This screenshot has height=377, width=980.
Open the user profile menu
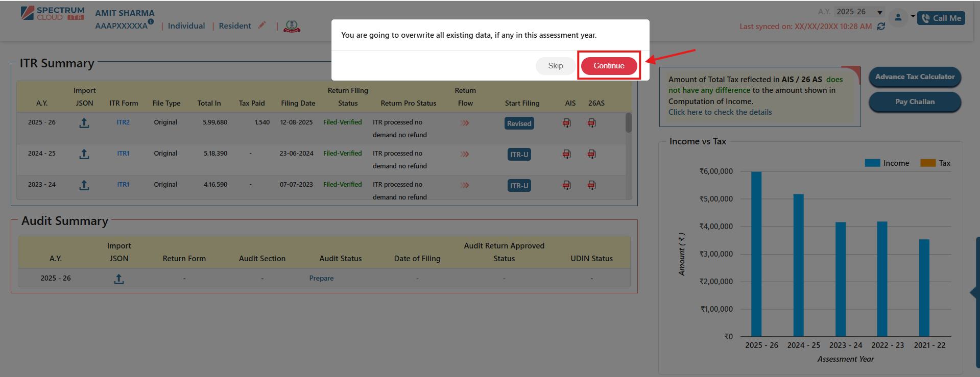(x=898, y=17)
